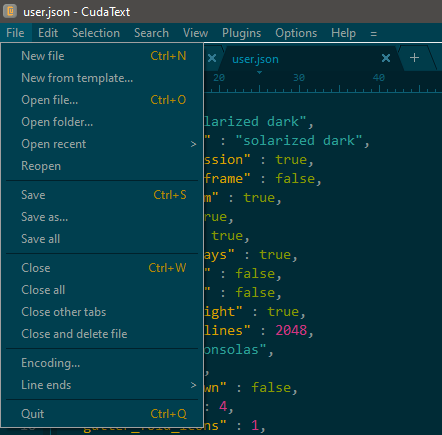Click the CudaText app icon in title bar
Image resolution: width=442 pixels, height=435 pixels.
[10, 11]
